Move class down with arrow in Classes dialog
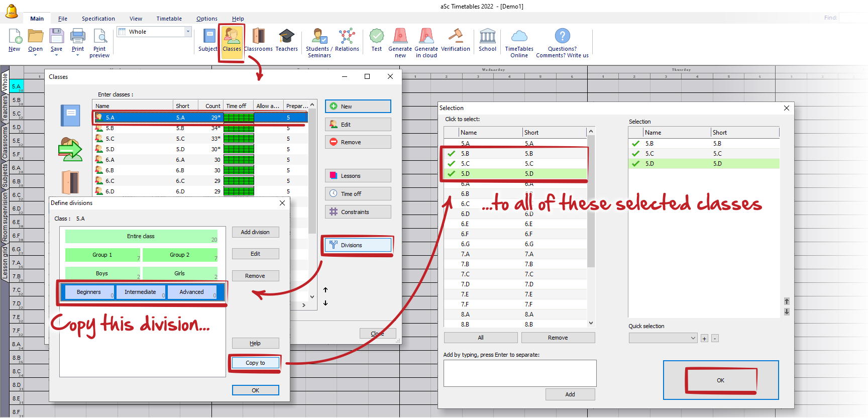The width and height of the screenshot is (868, 418). 325,303
